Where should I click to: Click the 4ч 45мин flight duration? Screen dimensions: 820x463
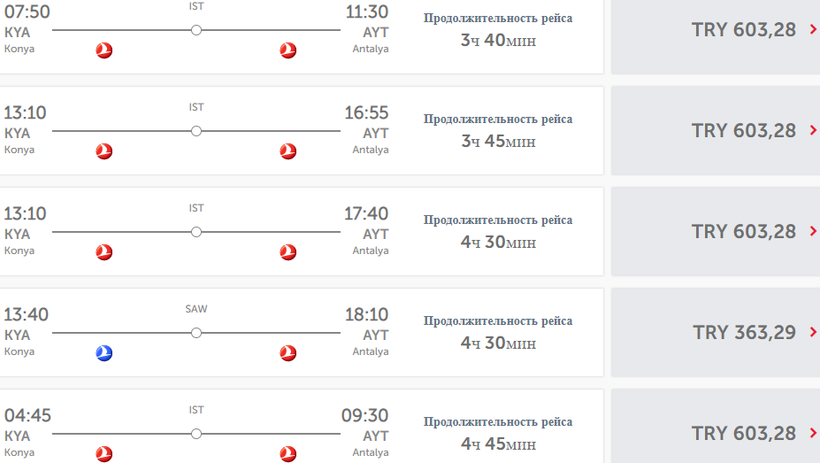coord(498,444)
